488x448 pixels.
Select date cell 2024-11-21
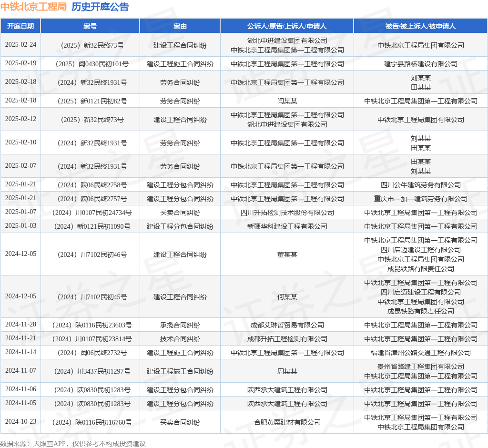(20, 338)
